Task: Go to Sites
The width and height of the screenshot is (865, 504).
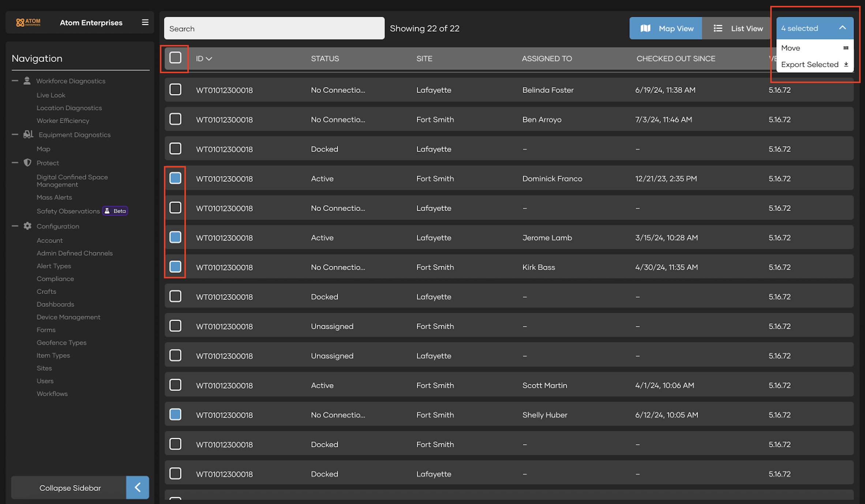Action: coord(44,368)
